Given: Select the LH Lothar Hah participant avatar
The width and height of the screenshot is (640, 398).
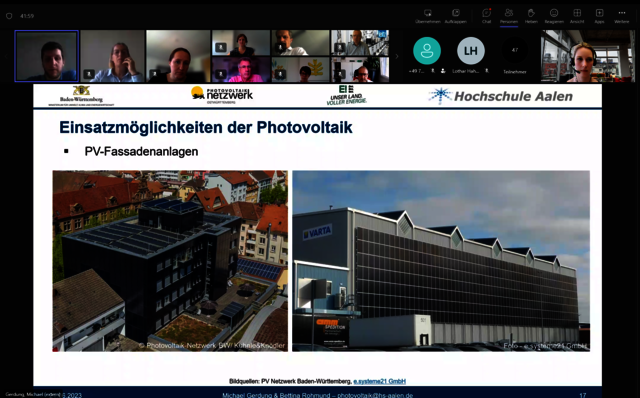Looking at the screenshot, I should click(471, 51).
